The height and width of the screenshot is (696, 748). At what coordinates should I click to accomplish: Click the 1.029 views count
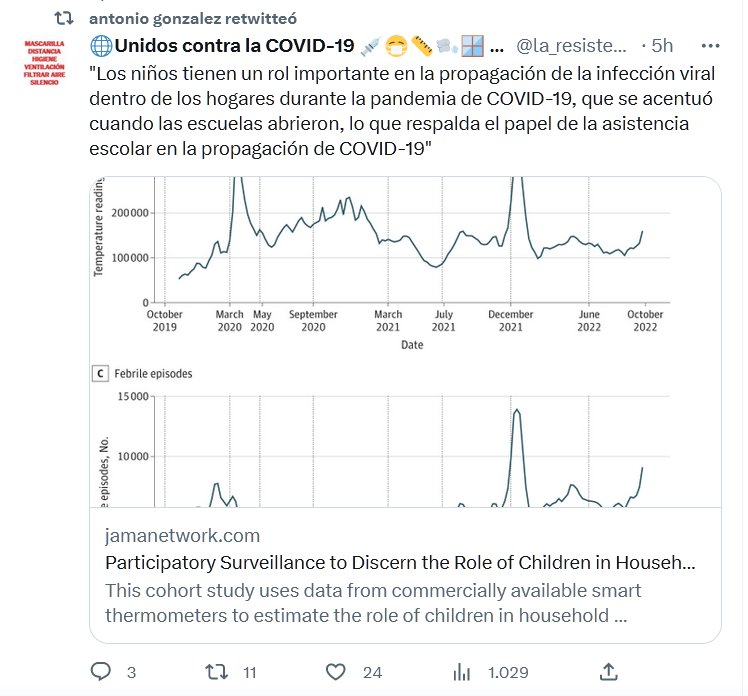pyautogui.click(x=509, y=672)
